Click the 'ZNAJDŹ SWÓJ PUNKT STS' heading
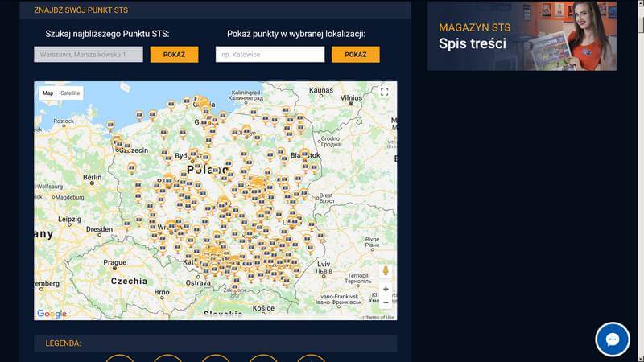Image resolution: width=644 pixels, height=362 pixels. tap(81, 10)
